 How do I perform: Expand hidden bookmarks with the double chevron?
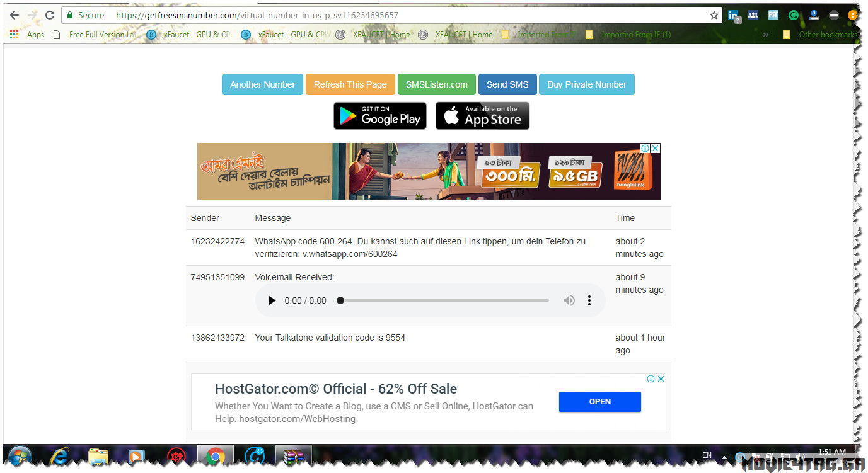(766, 35)
